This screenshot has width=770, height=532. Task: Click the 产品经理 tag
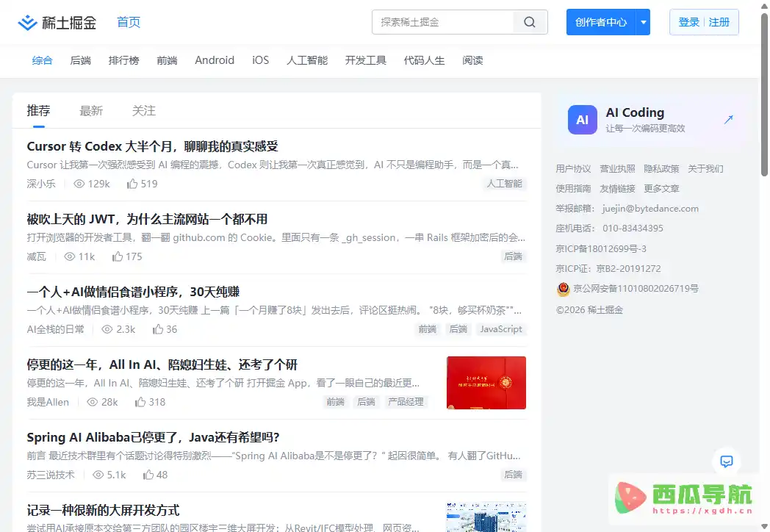click(406, 402)
